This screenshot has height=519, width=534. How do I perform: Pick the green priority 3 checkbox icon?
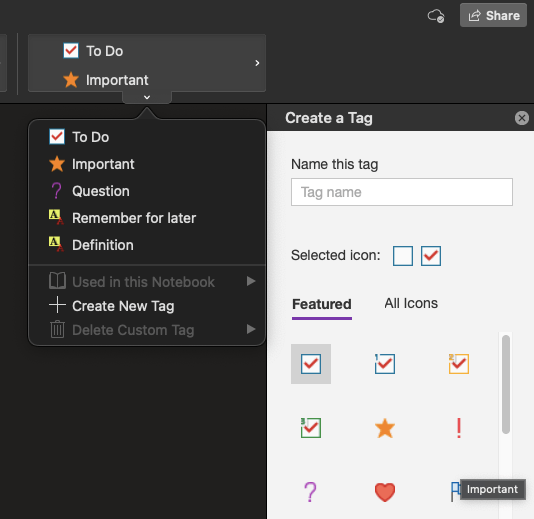pos(311,428)
